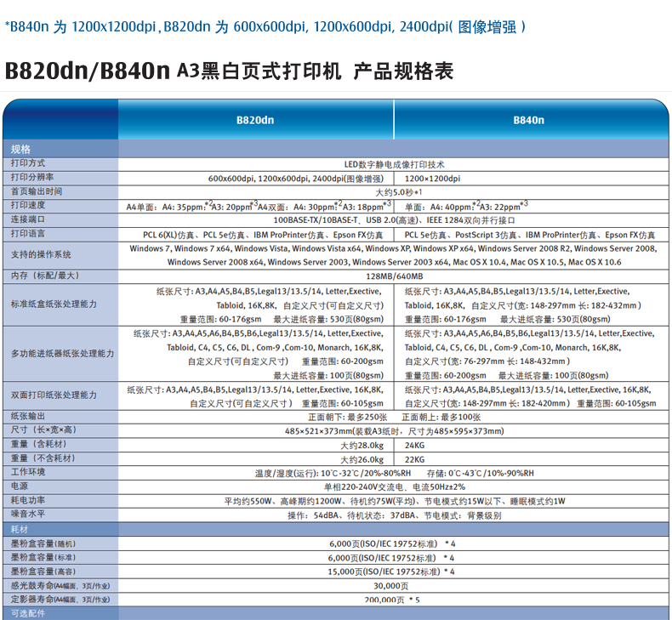This screenshot has width=672, height=620.
Task: Click the '打印分辨率' row label
Action: pyautogui.click(x=32, y=178)
